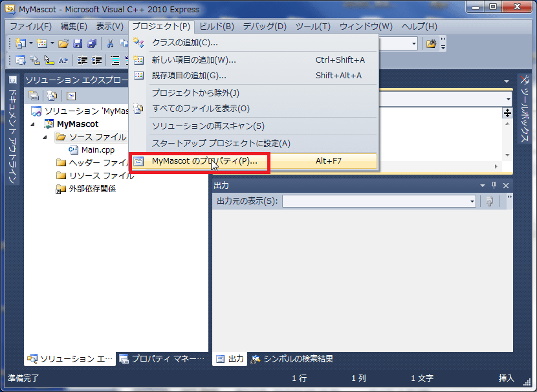Collapse the ソース ファイル folder node

(45, 137)
